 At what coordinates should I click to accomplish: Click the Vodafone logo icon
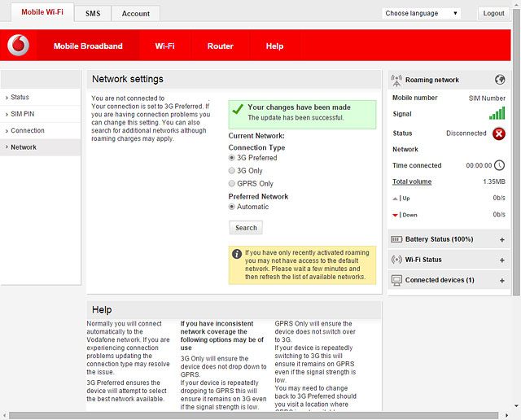click(18, 46)
